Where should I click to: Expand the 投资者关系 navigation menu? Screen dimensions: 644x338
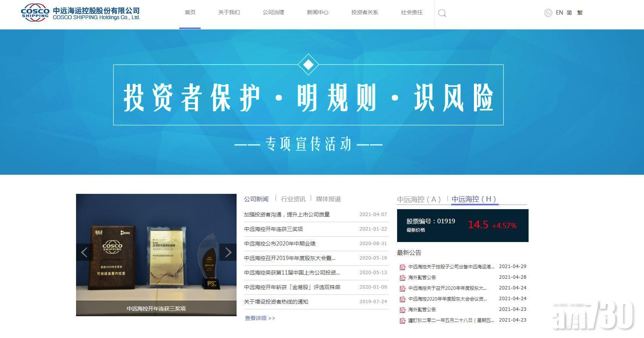tap(365, 13)
